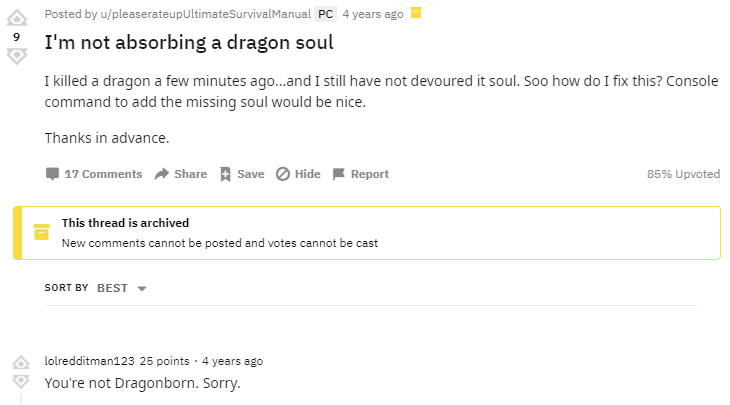The height and width of the screenshot is (405, 730).
Task: Click the comment's '4 years ago' timestamp
Action: (x=232, y=361)
